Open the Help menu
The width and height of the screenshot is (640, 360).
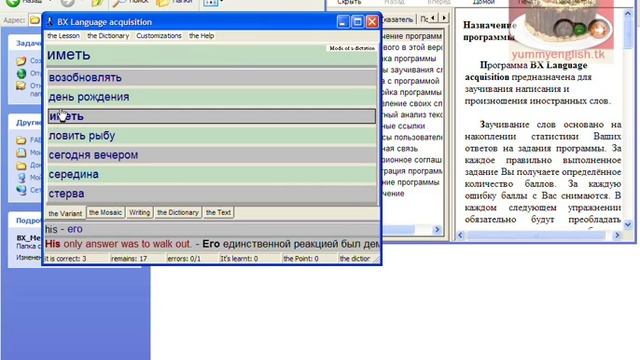(202, 36)
